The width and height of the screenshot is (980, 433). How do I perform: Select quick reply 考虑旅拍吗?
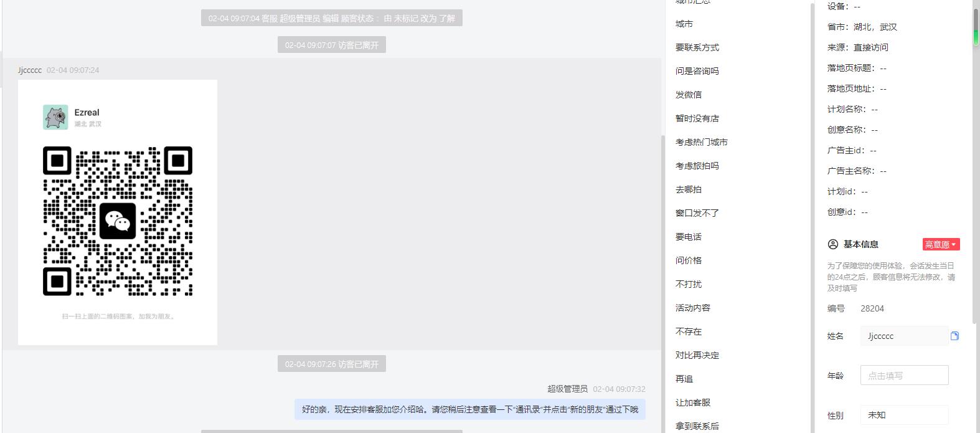[697, 166]
